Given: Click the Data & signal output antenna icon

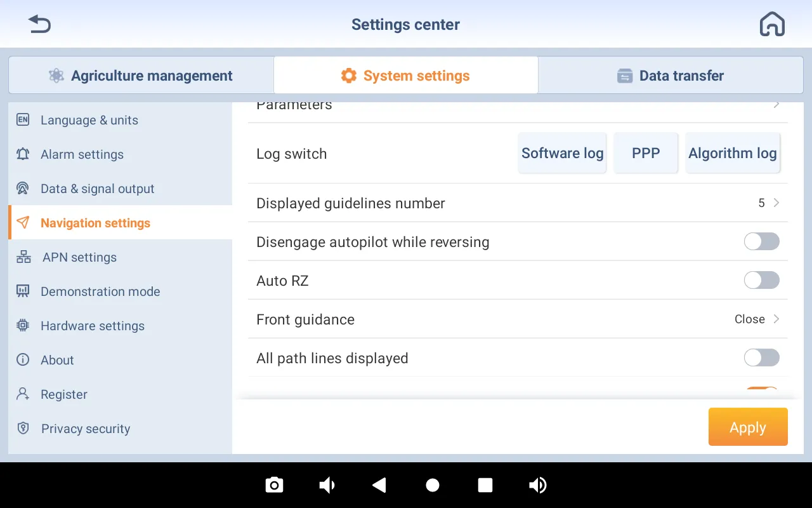Looking at the screenshot, I should coord(23,189).
